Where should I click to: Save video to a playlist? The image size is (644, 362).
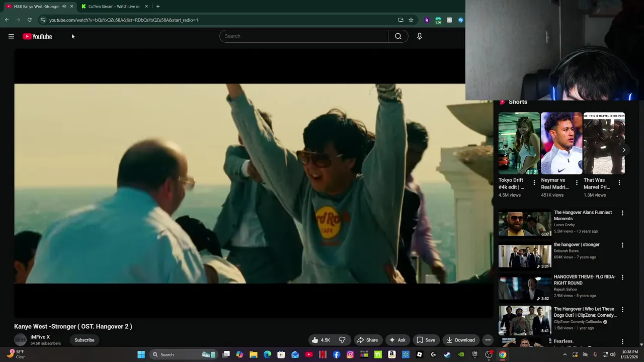[426, 340]
